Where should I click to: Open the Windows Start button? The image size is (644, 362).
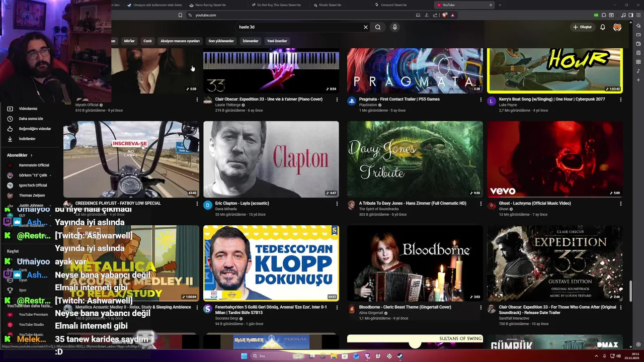(x=245, y=356)
